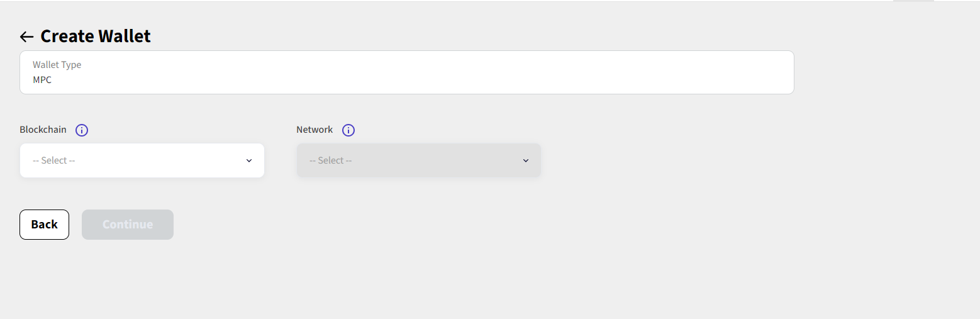Click the white Back button
980x319 pixels.
pos(44,225)
